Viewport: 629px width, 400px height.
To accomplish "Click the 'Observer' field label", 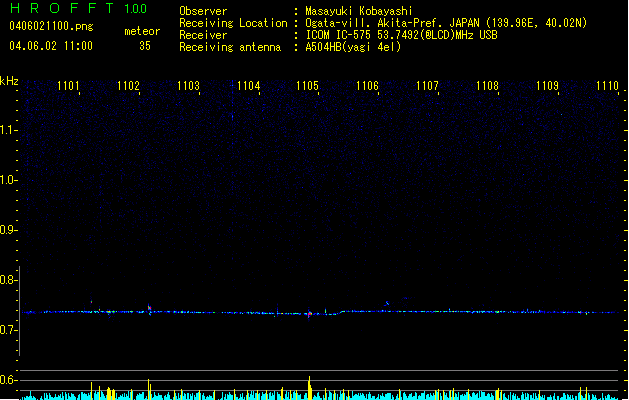I will [203, 11].
